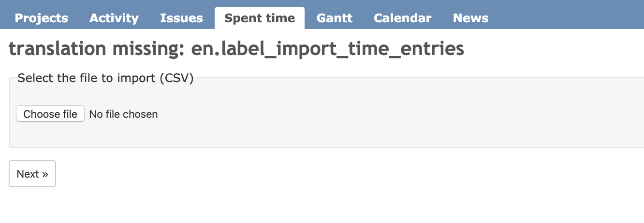
Task: Navigate to the News tab
Action: click(x=470, y=18)
